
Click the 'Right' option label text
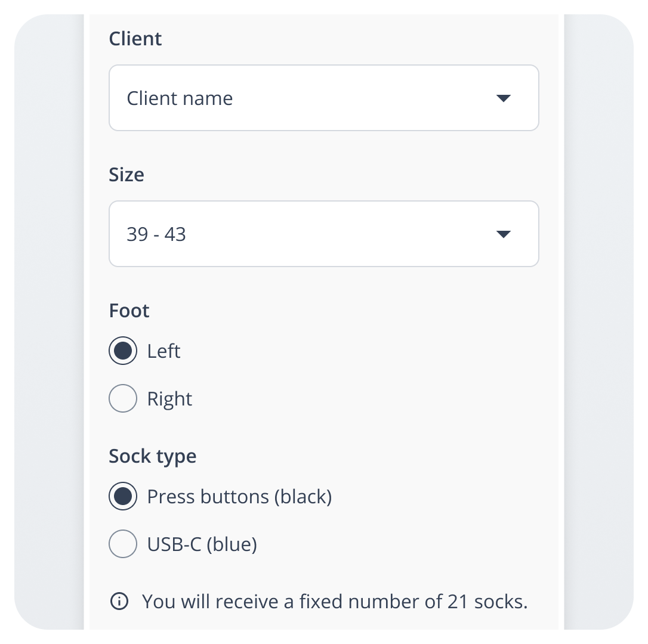click(169, 399)
